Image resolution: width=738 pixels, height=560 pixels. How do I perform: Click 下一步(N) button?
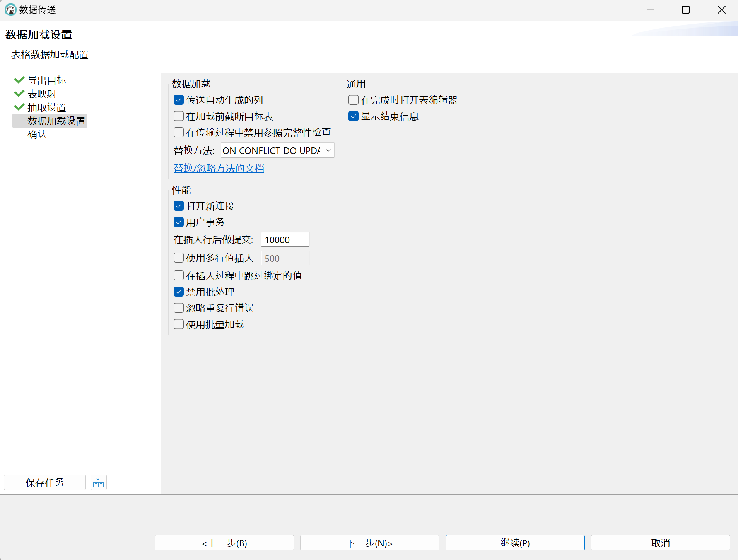tap(369, 543)
